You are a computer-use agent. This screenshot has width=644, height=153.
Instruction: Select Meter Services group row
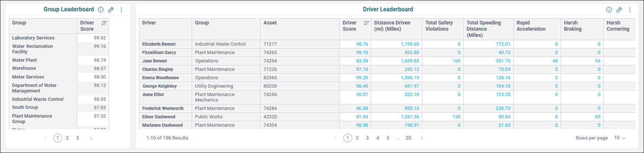click(x=28, y=77)
